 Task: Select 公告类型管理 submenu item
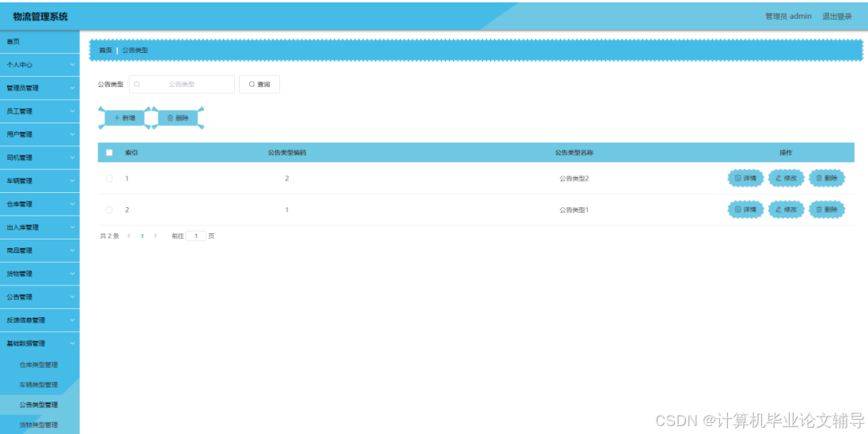(x=40, y=405)
